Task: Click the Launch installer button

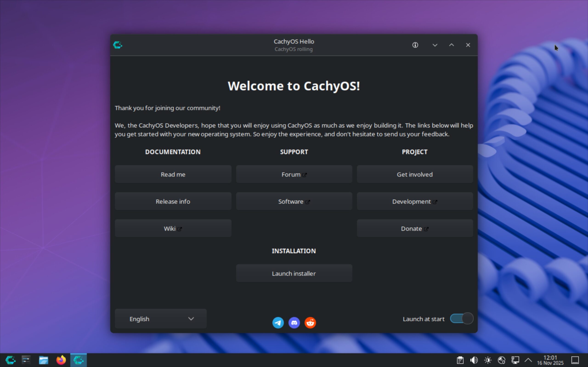Action: coord(294,273)
